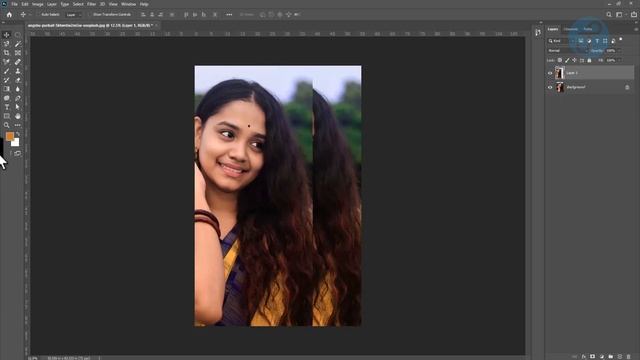
Task: Open Edit Toolbar three-dots menu
Action: tap(18, 125)
